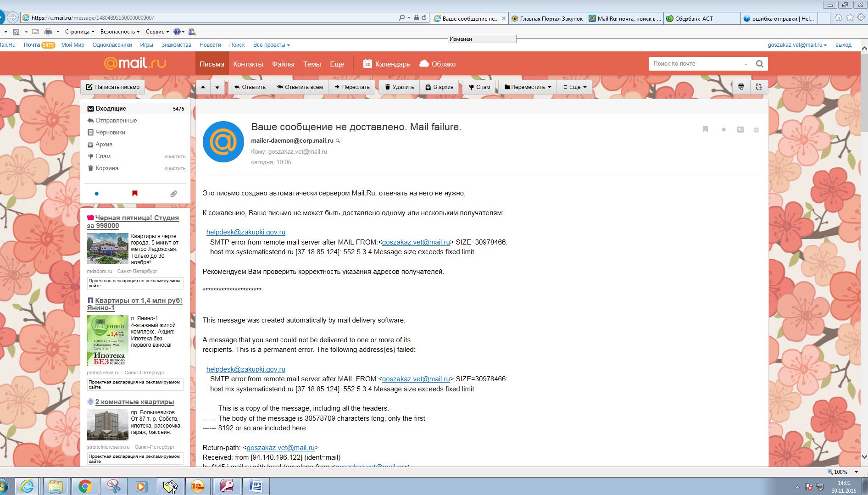Image resolution: width=868 pixels, height=495 pixels.
Task: Filter unread messages with the blue dot
Action: click(x=96, y=194)
